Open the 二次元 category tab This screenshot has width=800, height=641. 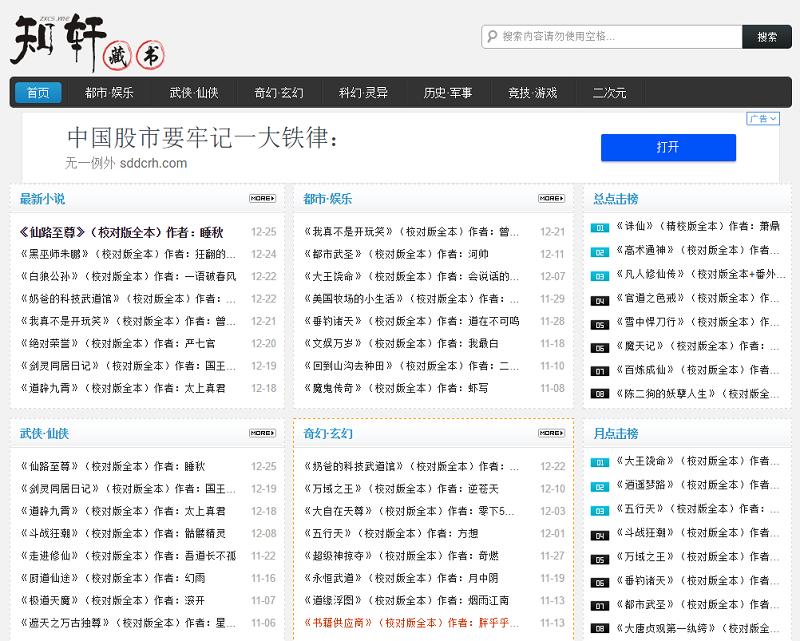coord(611,92)
